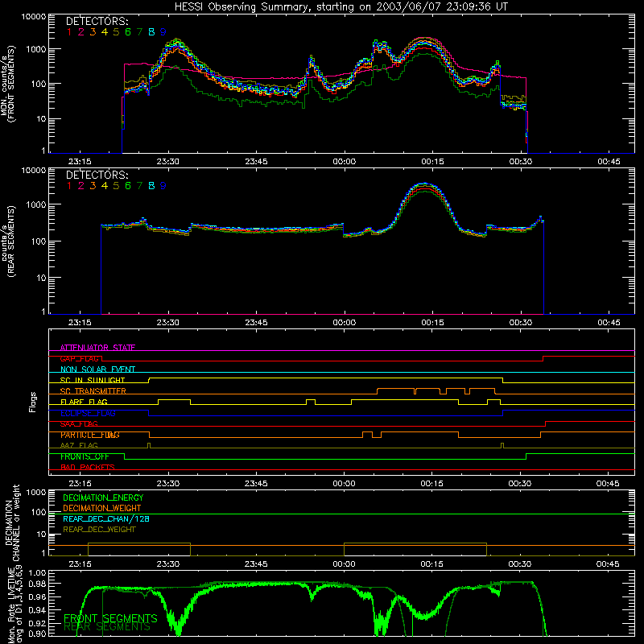Click the FRONTS_OFF flag label
This screenshot has height=644, width=644.
pyautogui.click(x=85, y=456)
